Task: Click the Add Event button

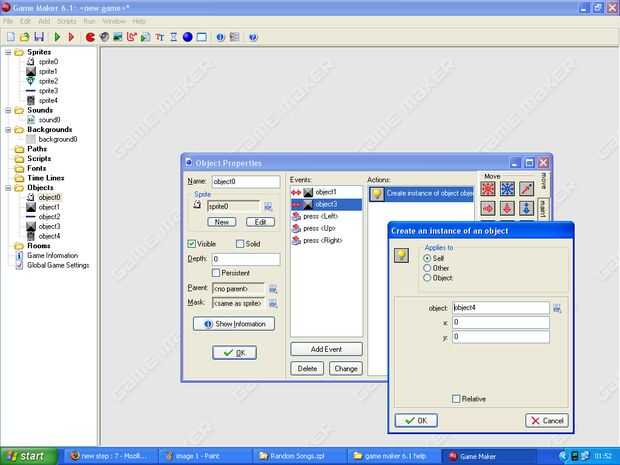Action: (326, 349)
